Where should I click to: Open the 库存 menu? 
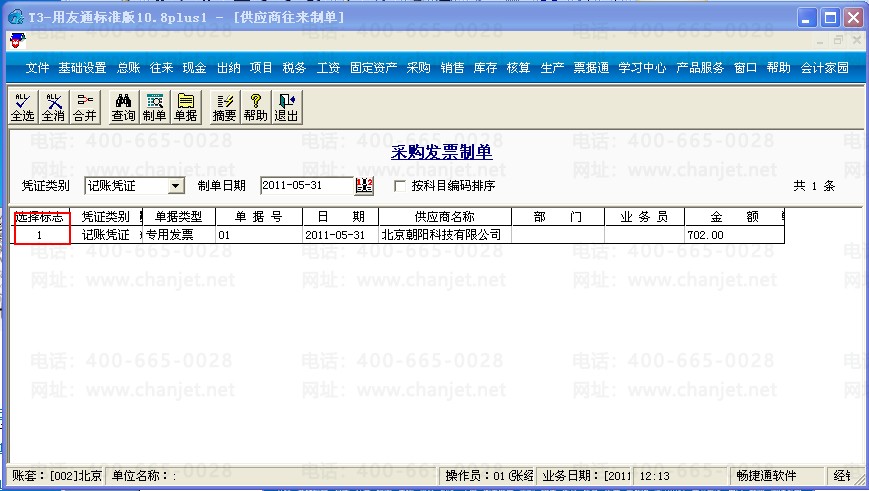tap(485, 68)
